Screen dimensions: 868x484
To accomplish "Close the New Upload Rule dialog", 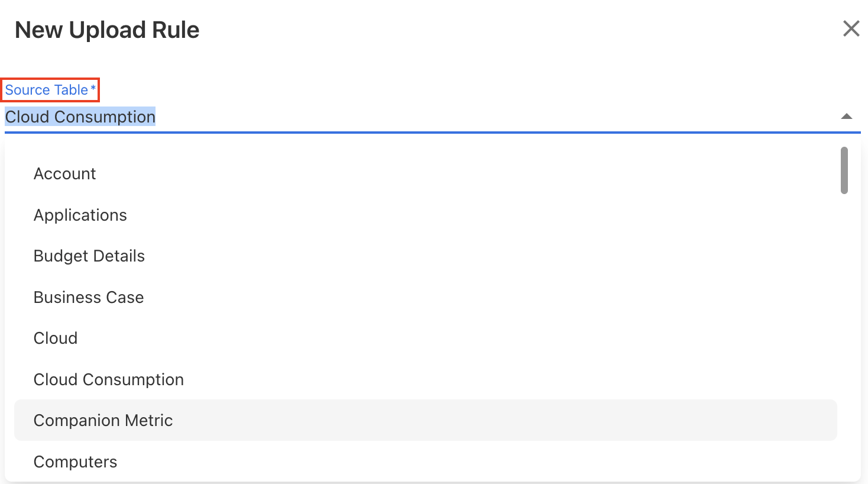I will point(851,28).
